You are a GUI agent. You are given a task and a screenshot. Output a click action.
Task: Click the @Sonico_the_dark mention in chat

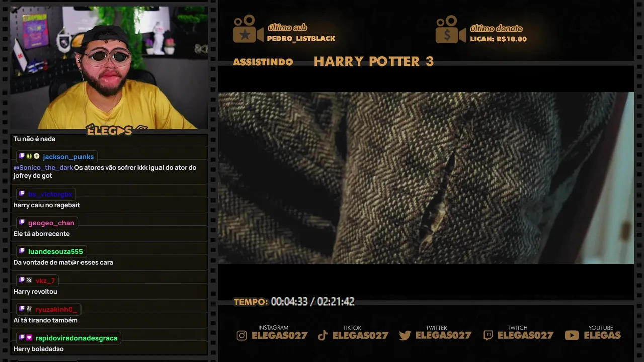pos(43,168)
